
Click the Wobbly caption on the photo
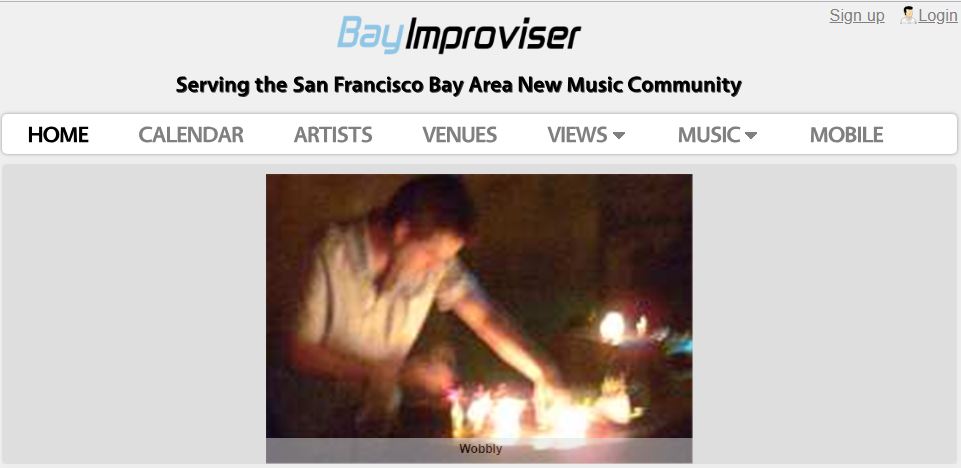click(x=480, y=449)
